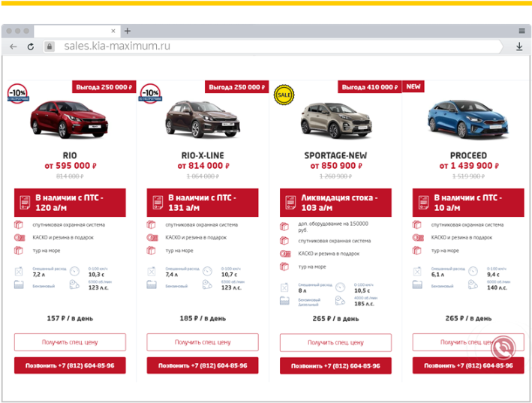Viewport: 532px width, 403px height.
Task: Click the price 'от 814 000 ₽'
Action: point(203,166)
